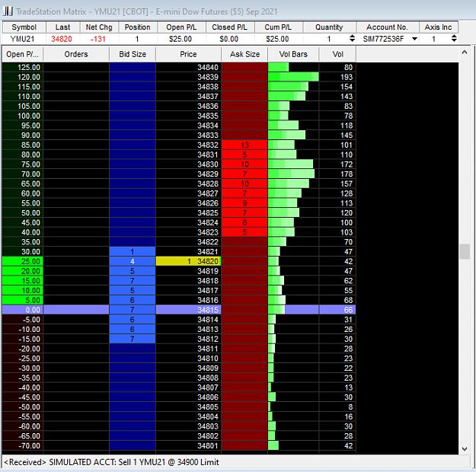Click the scroll up arrow of the price ladder
476x472 pixels.
465,53
